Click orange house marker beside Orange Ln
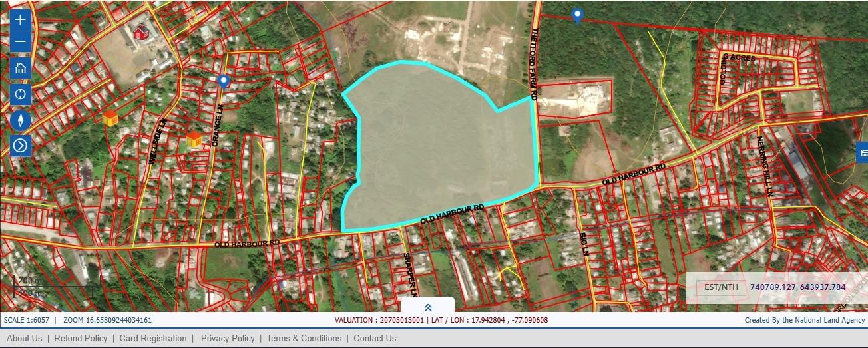Screen dimensions: 868x348 (x=194, y=139)
